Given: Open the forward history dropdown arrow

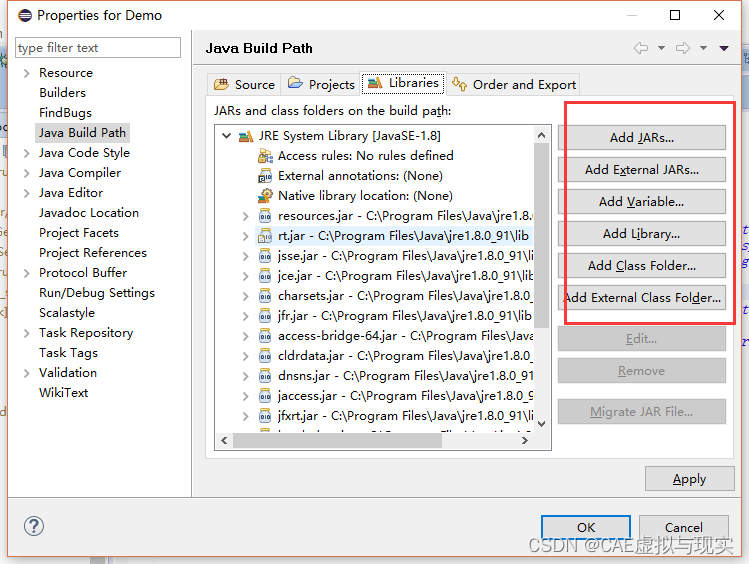Looking at the screenshot, I should [704, 48].
